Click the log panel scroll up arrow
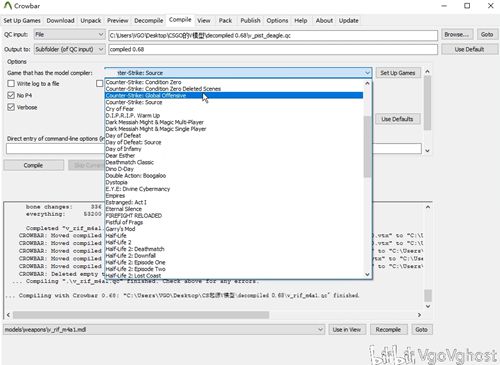The image size is (500, 365). pos(428,207)
